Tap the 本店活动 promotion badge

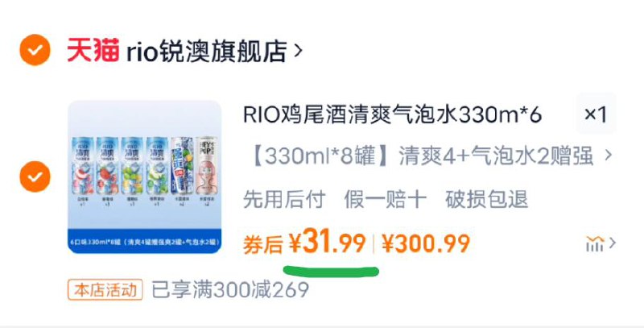tap(105, 290)
